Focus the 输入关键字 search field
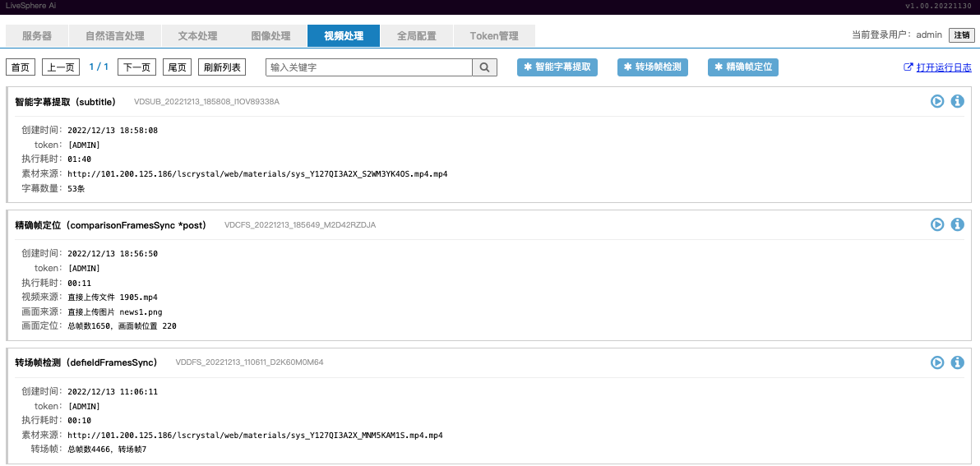The height and width of the screenshot is (466, 980). click(x=369, y=67)
